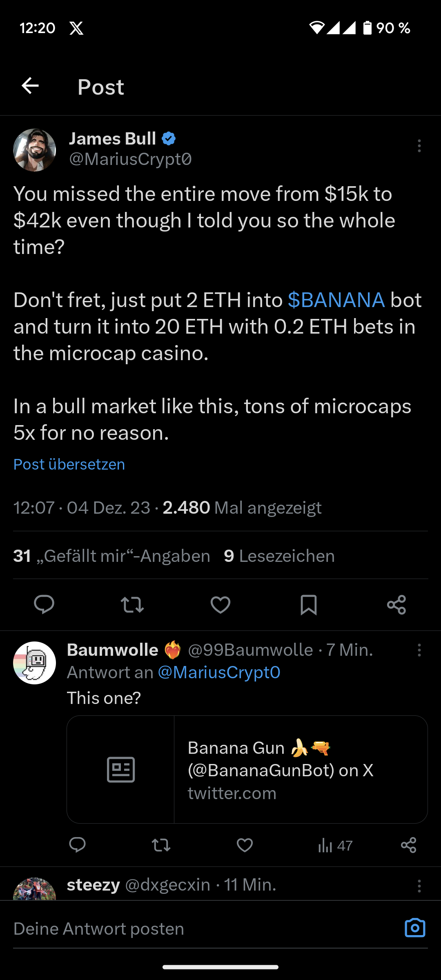Tap the @MariusCrypt0 mention in Baumwolle's reply

click(219, 673)
